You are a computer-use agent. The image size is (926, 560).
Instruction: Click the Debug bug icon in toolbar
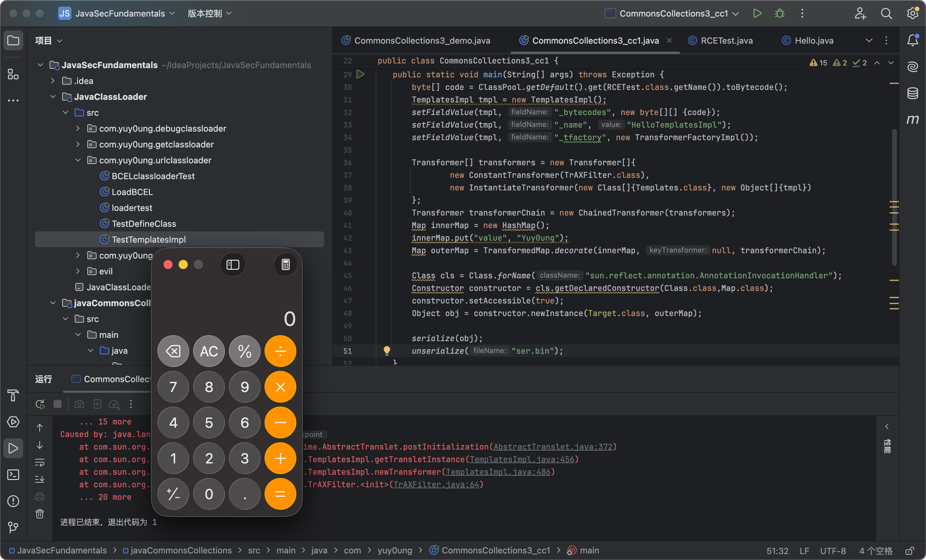[779, 14]
